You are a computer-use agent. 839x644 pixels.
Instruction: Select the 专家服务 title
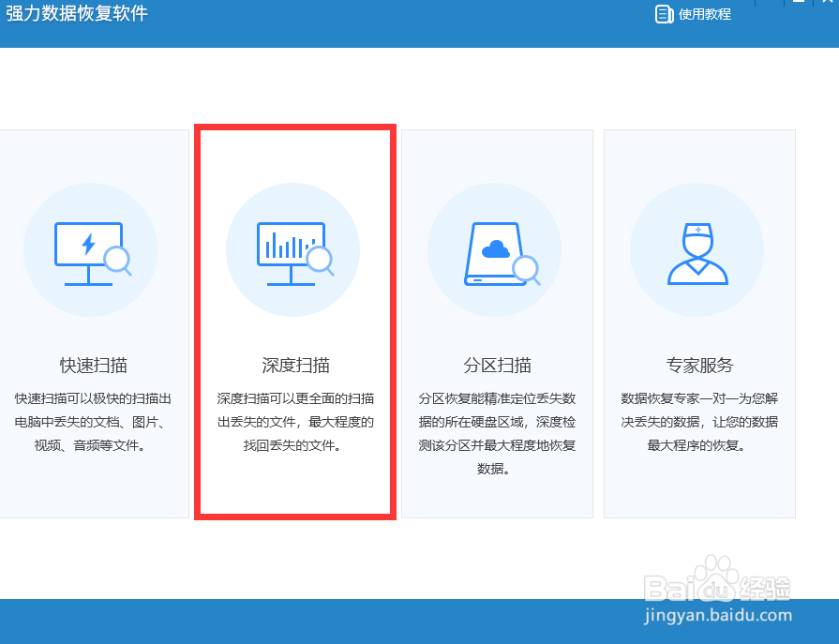[x=699, y=366]
